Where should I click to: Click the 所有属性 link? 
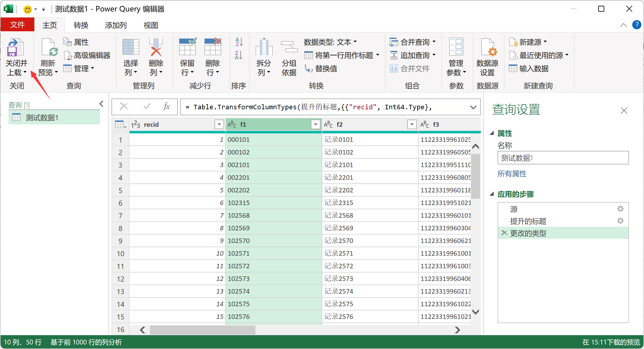coord(512,174)
